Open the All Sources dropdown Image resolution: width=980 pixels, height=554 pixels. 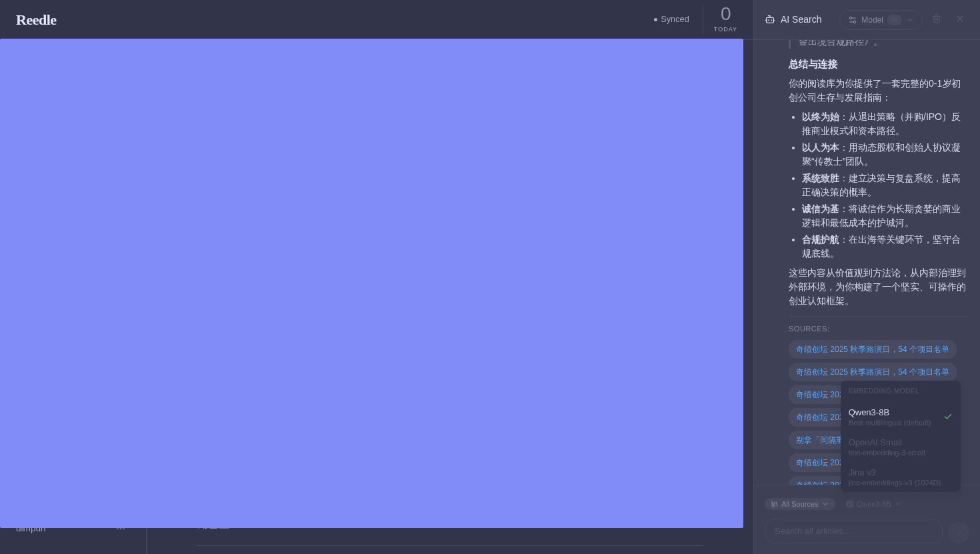(x=800, y=504)
